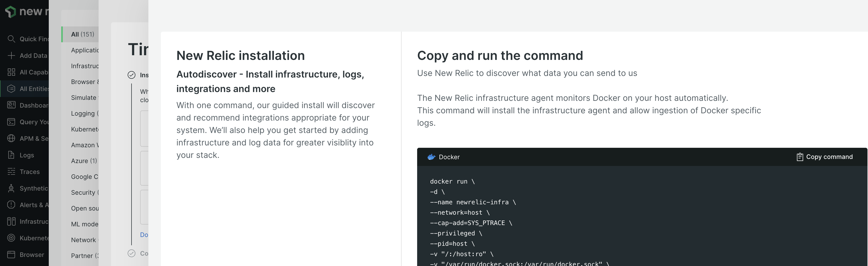The width and height of the screenshot is (868, 266).
Task: Open the Alerts & AI icon
Action: coord(11,205)
